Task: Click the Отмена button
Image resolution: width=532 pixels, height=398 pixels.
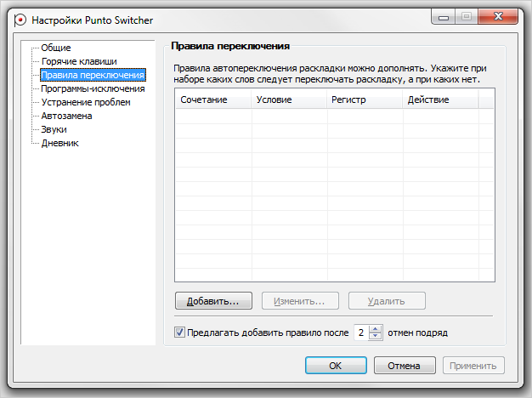Action: [x=405, y=366]
